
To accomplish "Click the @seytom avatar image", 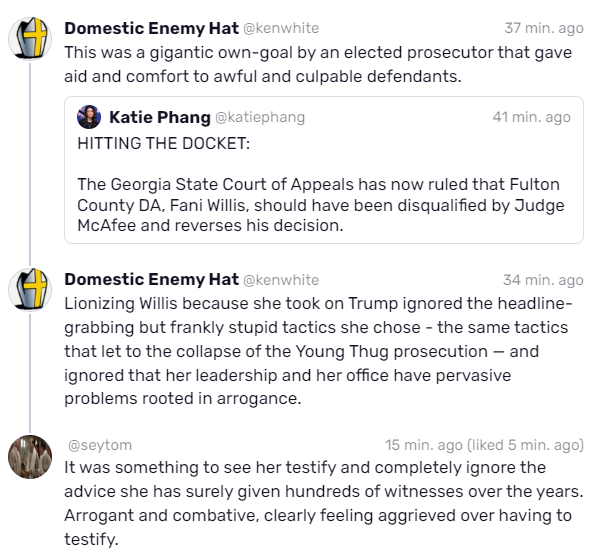I will (x=30, y=457).
